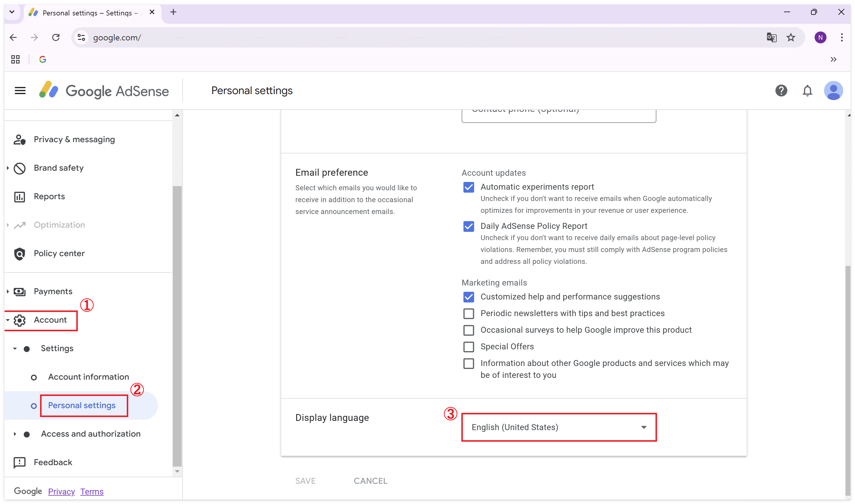Select Personal settings menu item
855x504 pixels.
pyautogui.click(x=82, y=405)
